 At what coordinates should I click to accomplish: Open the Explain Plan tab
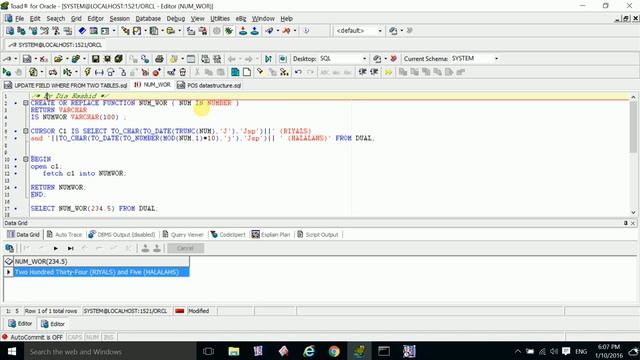click(271, 235)
